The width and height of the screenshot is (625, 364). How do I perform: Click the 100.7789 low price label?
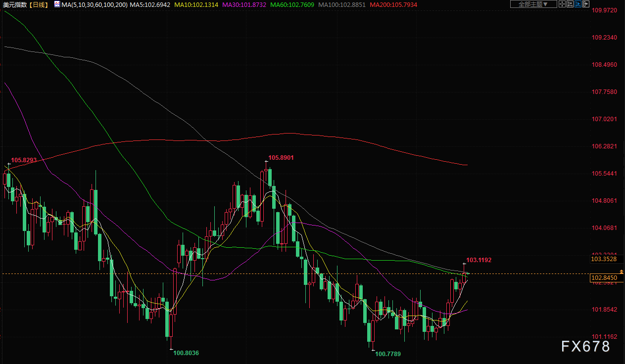pos(388,354)
